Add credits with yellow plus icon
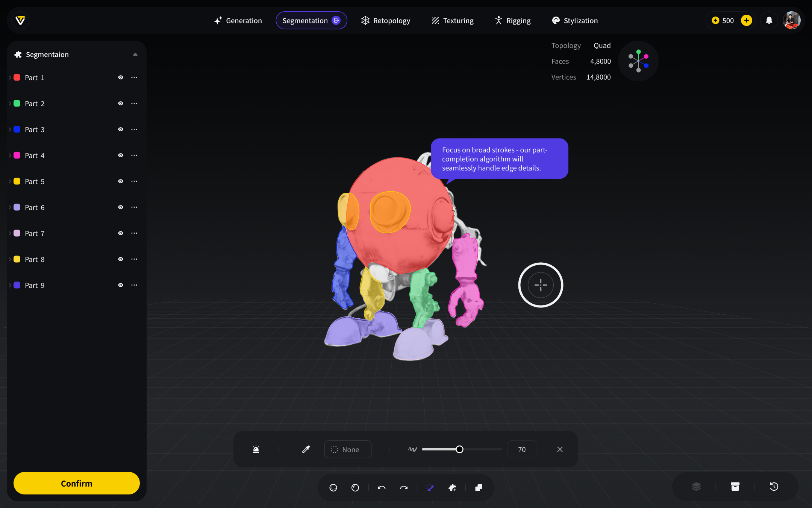This screenshot has height=508, width=812. 746,20
